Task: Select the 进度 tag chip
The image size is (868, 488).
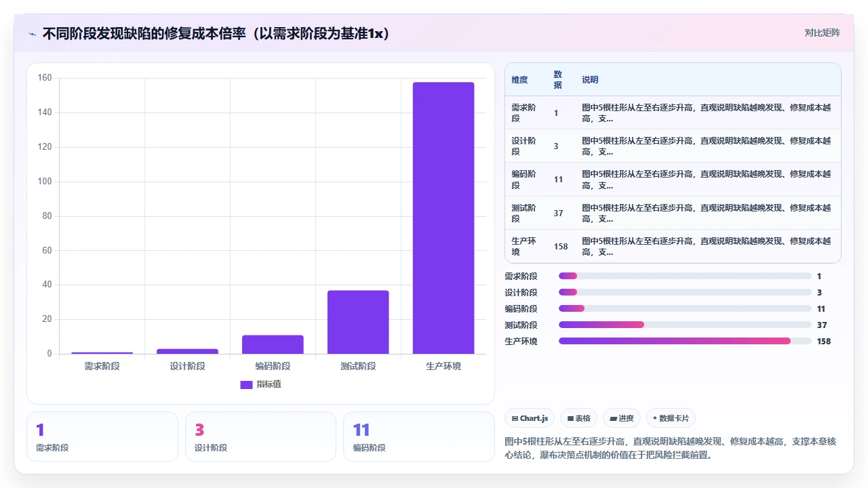Action: [622, 418]
